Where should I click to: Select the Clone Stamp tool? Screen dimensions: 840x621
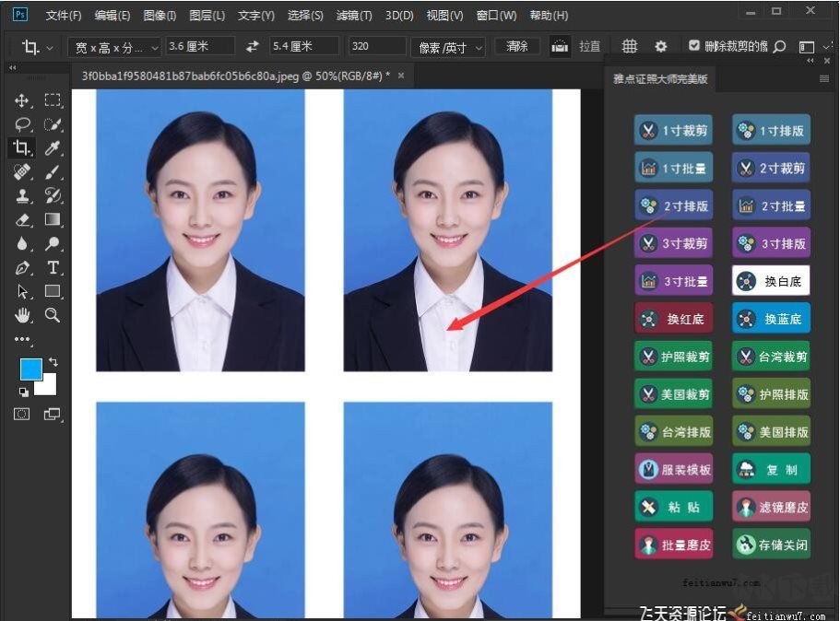(x=22, y=195)
